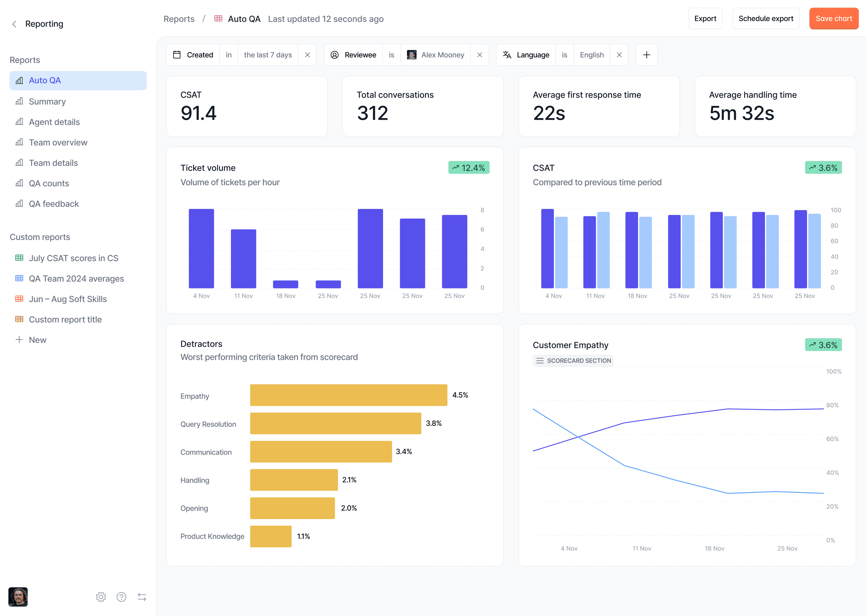The height and width of the screenshot is (616, 866).
Task: Create a New custom report
Action: (x=38, y=340)
